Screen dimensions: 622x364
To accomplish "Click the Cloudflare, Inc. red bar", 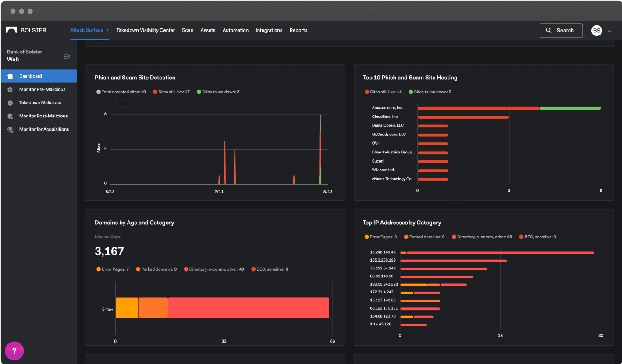I will (463, 117).
